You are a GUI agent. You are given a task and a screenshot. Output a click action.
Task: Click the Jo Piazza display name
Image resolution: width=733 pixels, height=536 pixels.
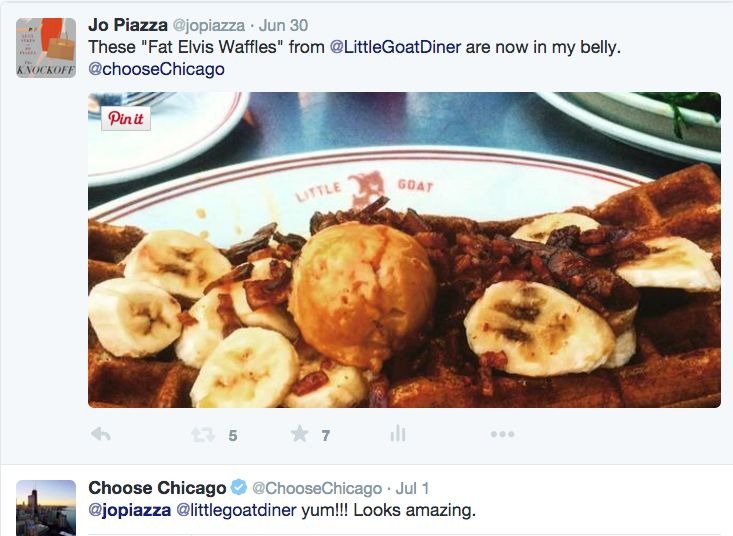128,25
